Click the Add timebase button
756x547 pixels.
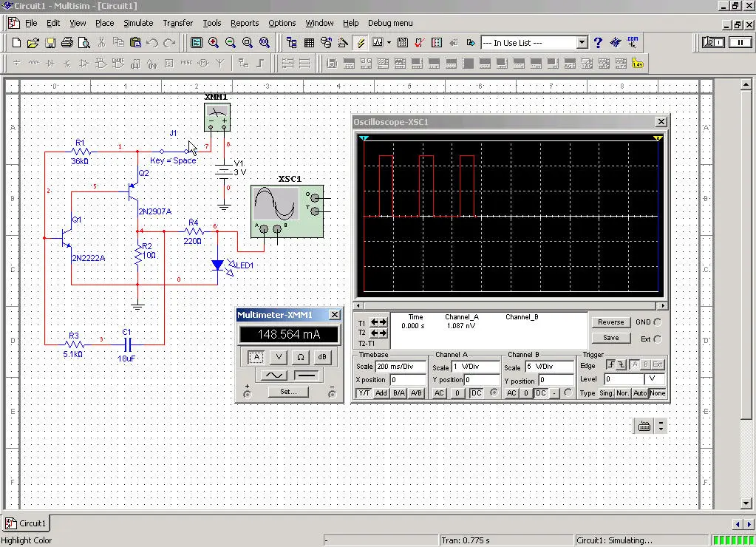381,393
